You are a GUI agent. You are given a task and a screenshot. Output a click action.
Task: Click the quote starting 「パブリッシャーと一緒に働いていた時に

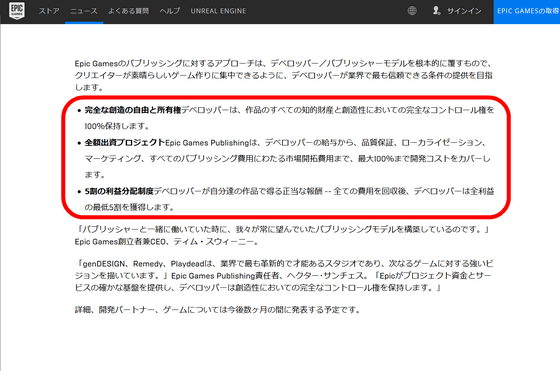283,229
